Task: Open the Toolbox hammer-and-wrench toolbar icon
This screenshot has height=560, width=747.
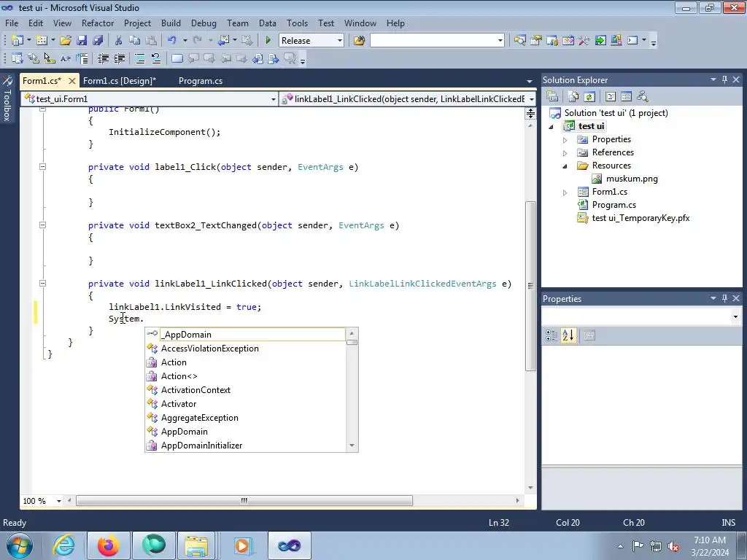Action: coord(584,41)
